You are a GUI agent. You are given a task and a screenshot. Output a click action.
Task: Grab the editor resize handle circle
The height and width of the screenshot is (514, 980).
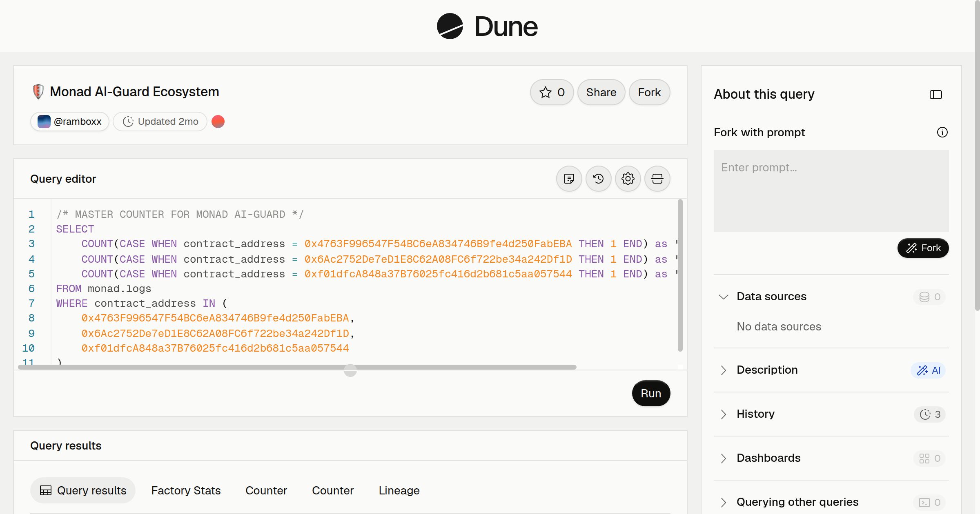[x=350, y=370]
